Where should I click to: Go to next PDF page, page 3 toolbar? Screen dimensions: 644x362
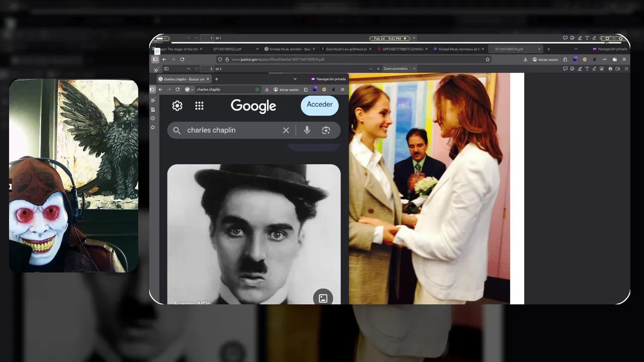click(x=196, y=68)
